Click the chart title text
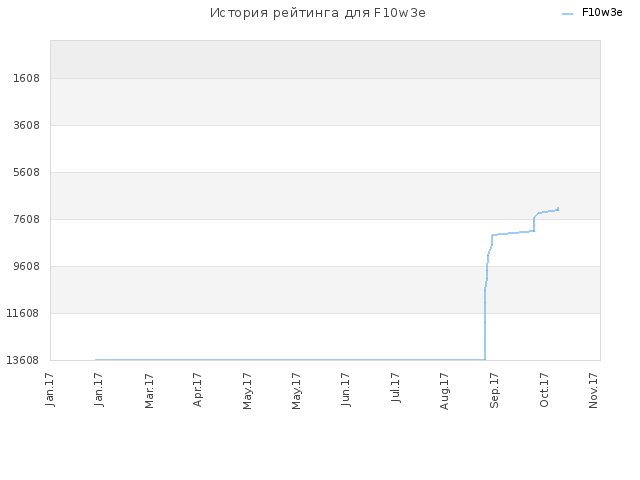 click(x=318, y=13)
